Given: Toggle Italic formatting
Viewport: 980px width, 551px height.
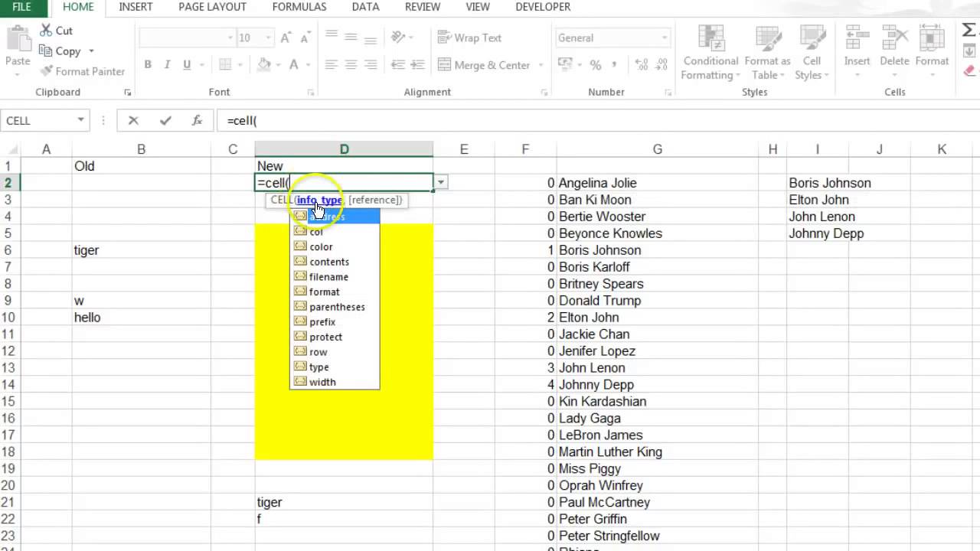Looking at the screenshot, I should pyautogui.click(x=168, y=65).
